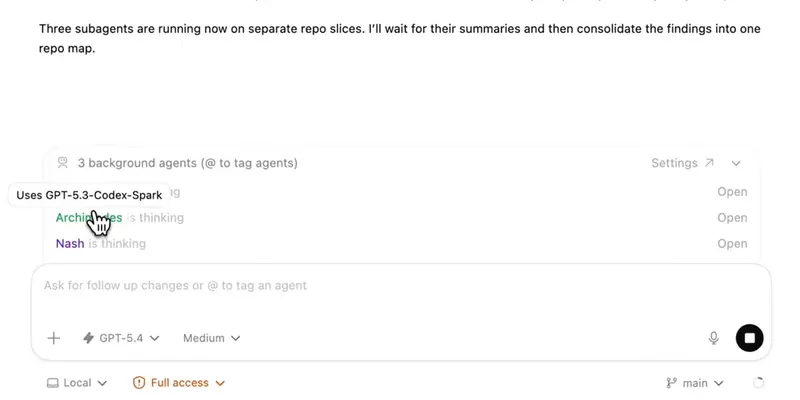Open the Archimedes agent

coord(732,218)
